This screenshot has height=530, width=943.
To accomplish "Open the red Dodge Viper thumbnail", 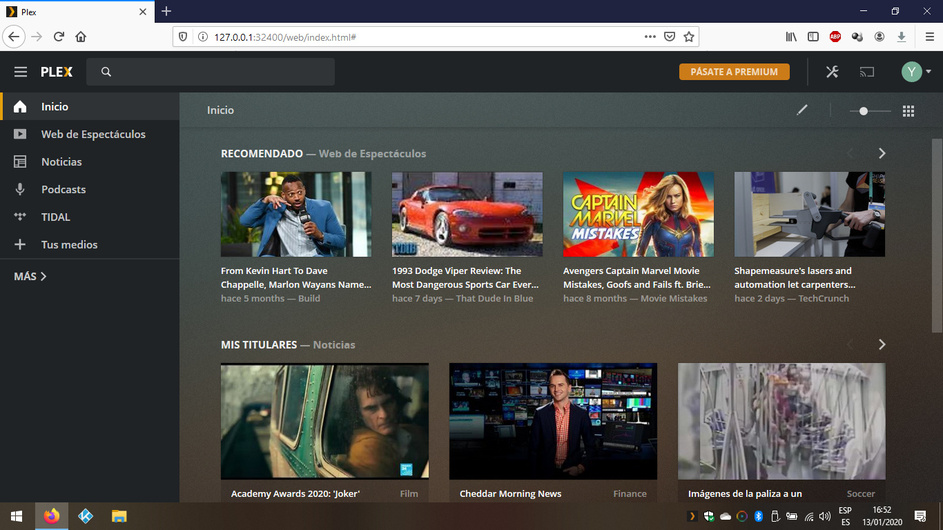I will [467, 214].
